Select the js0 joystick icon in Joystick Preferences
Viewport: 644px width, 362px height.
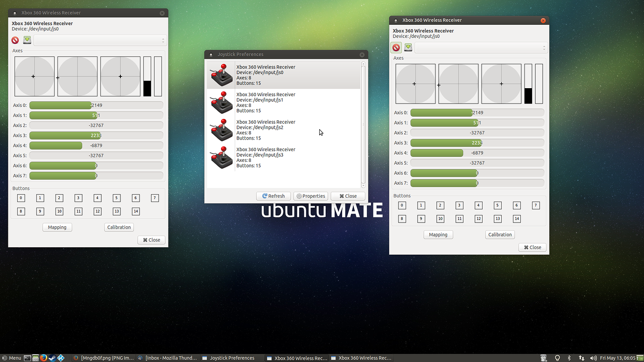[x=221, y=75]
